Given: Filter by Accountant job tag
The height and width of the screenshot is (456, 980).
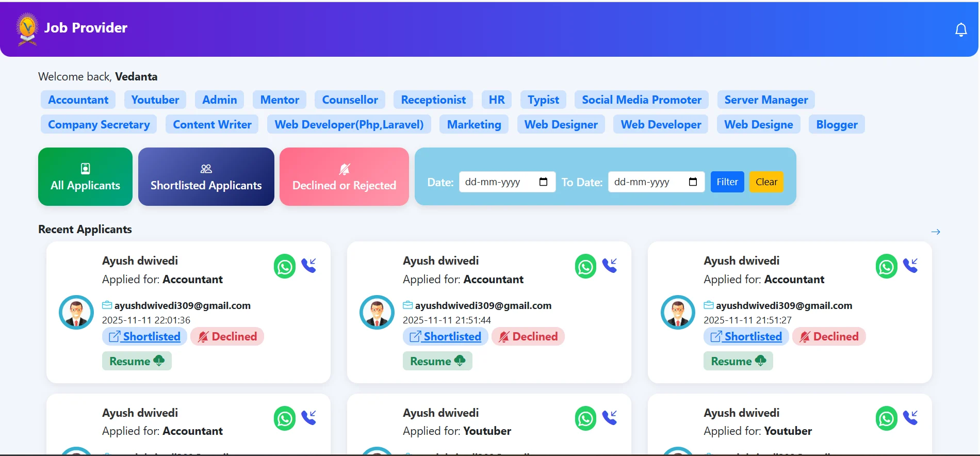Looking at the screenshot, I should (x=78, y=100).
